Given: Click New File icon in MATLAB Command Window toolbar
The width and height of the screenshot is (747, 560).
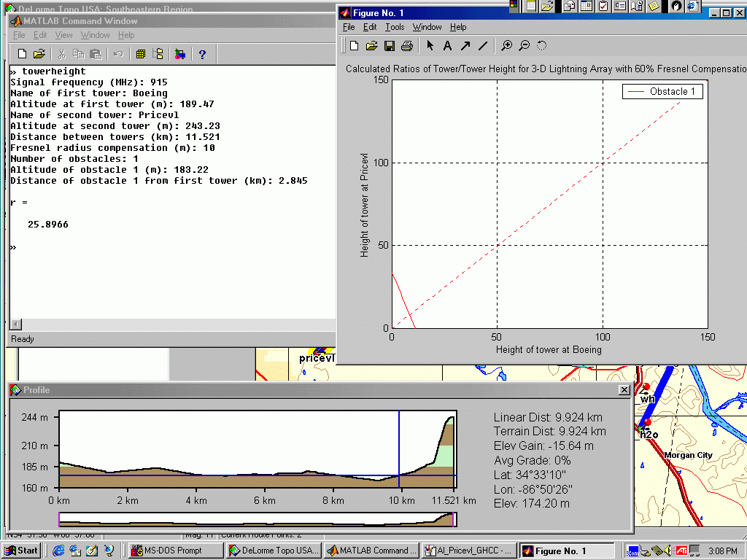Looking at the screenshot, I should point(22,54).
